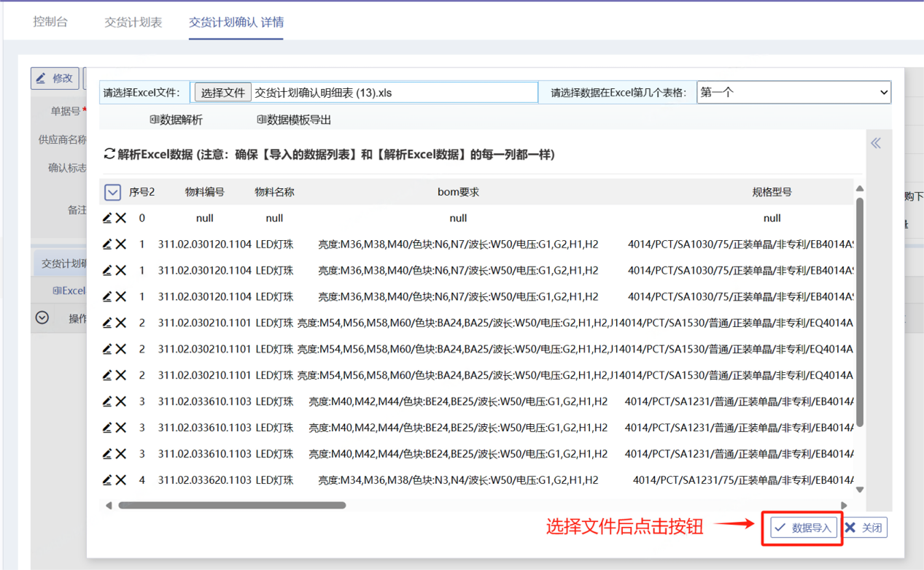Image resolution: width=924 pixels, height=570 pixels.
Task: Collapse panel with double-chevron left icon
Action: pyautogui.click(x=876, y=143)
